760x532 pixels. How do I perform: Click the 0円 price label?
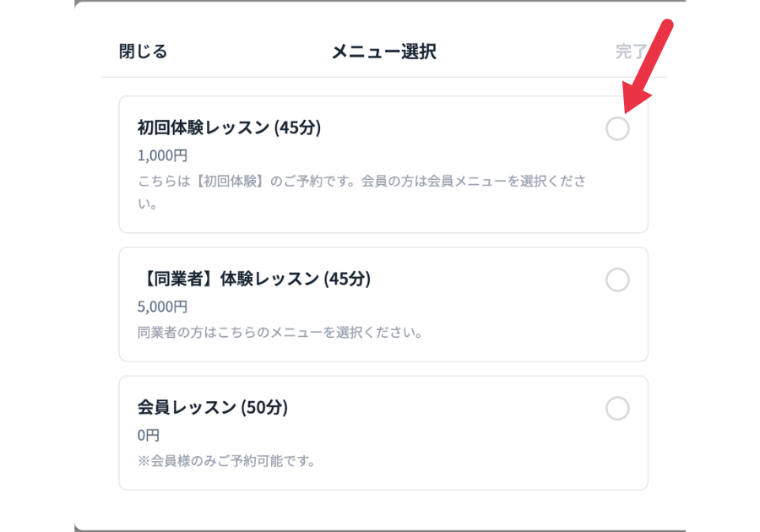pos(149,436)
